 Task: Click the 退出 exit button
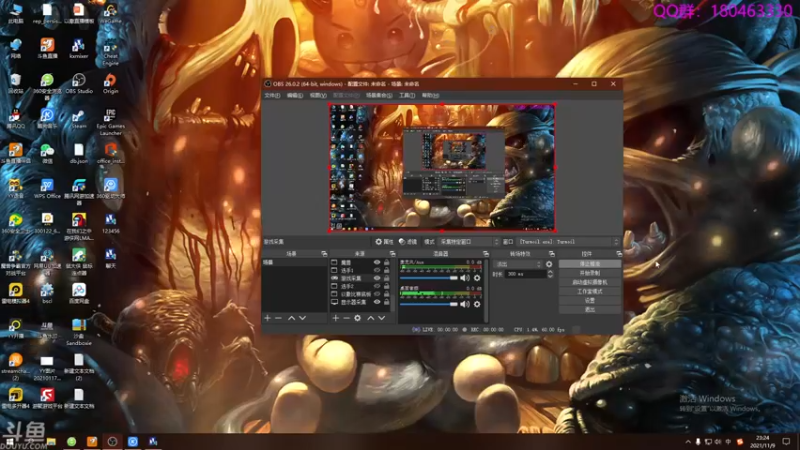coord(590,310)
